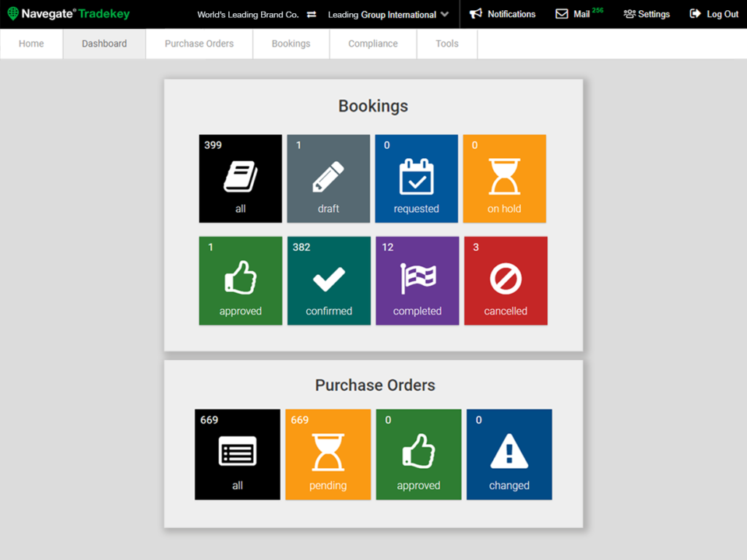Open all purchase orders list tile
Viewport: 747px width, 560px height.
tap(237, 454)
